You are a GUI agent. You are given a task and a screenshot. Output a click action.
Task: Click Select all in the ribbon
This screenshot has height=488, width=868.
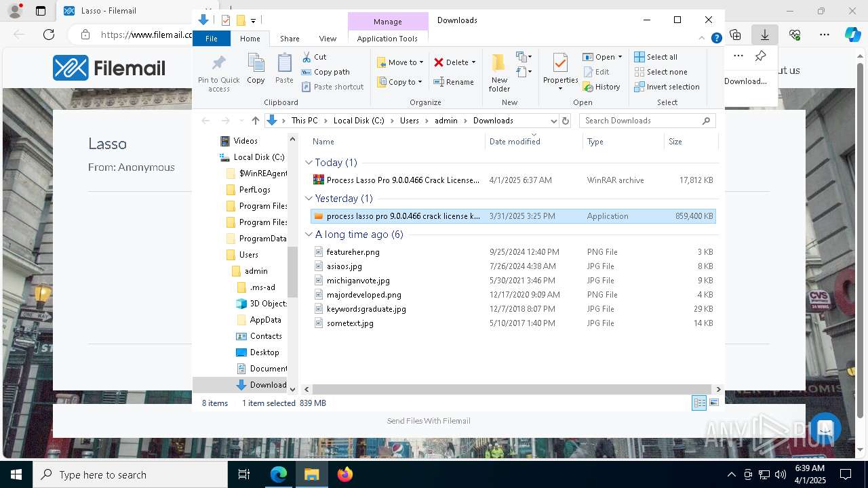pos(656,57)
